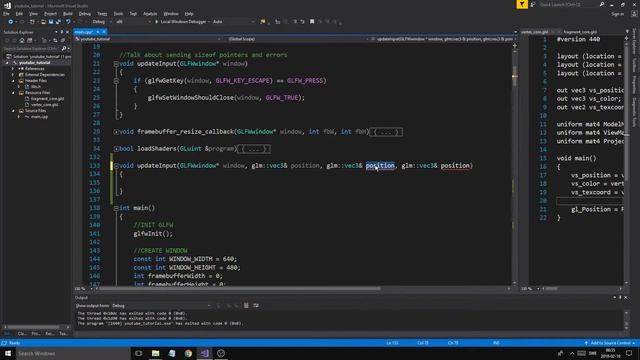Open the Windows notification center icon
640x360 pixels.
[629, 353]
